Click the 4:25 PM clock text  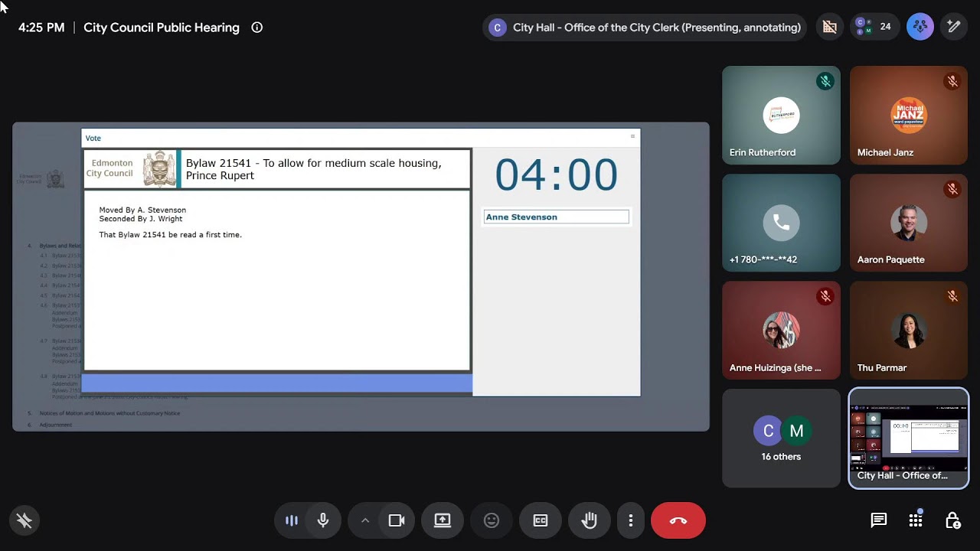click(41, 28)
